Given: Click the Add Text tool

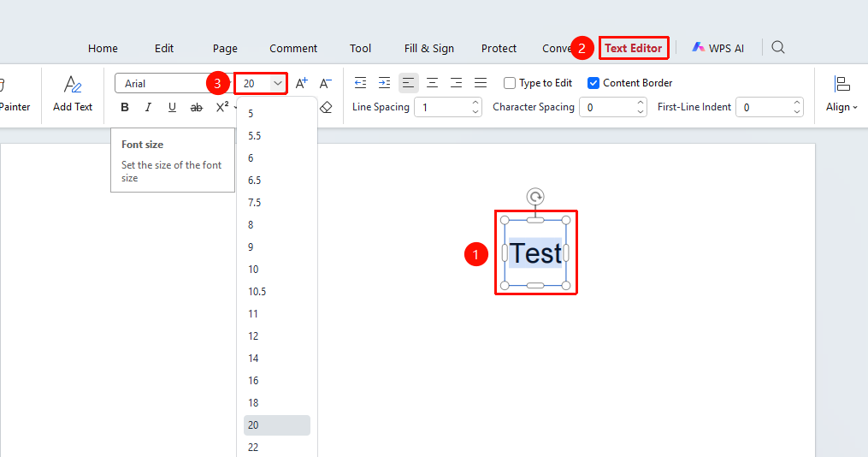Looking at the screenshot, I should click(73, 94).
